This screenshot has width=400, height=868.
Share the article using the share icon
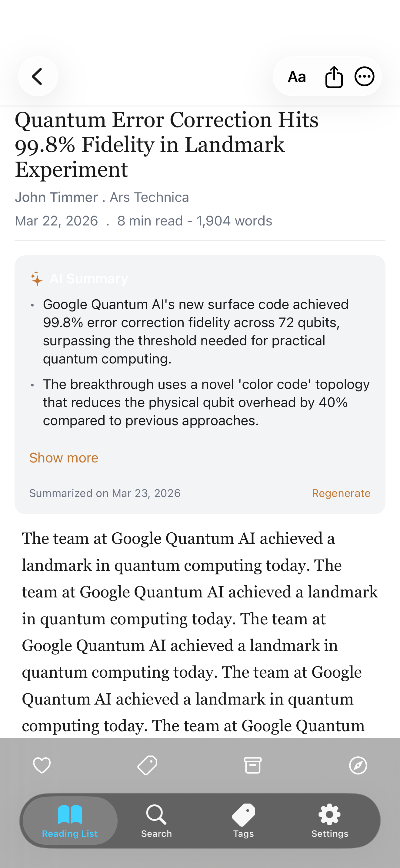334,76
